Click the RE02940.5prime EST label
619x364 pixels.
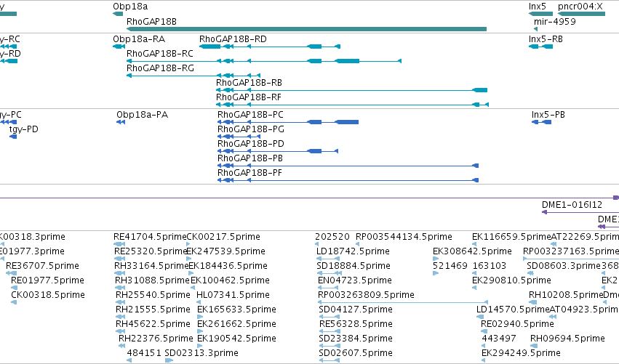[518, 324]
